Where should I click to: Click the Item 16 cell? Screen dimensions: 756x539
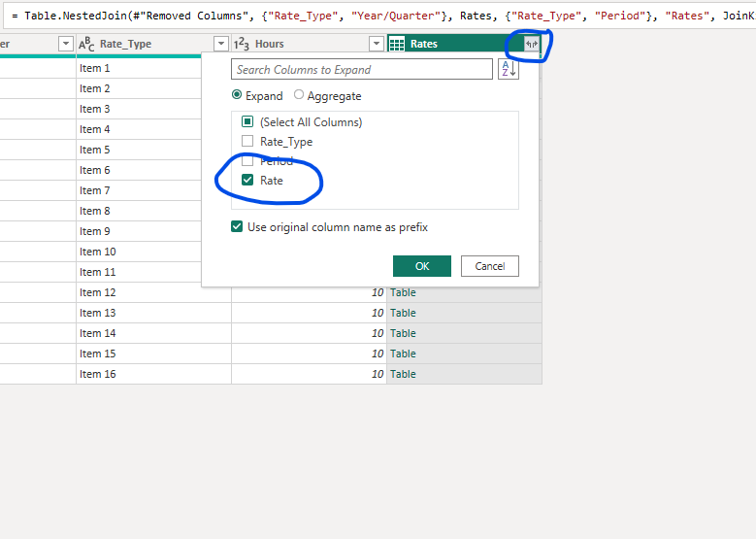pyautogui.click(x=153, y=374)
